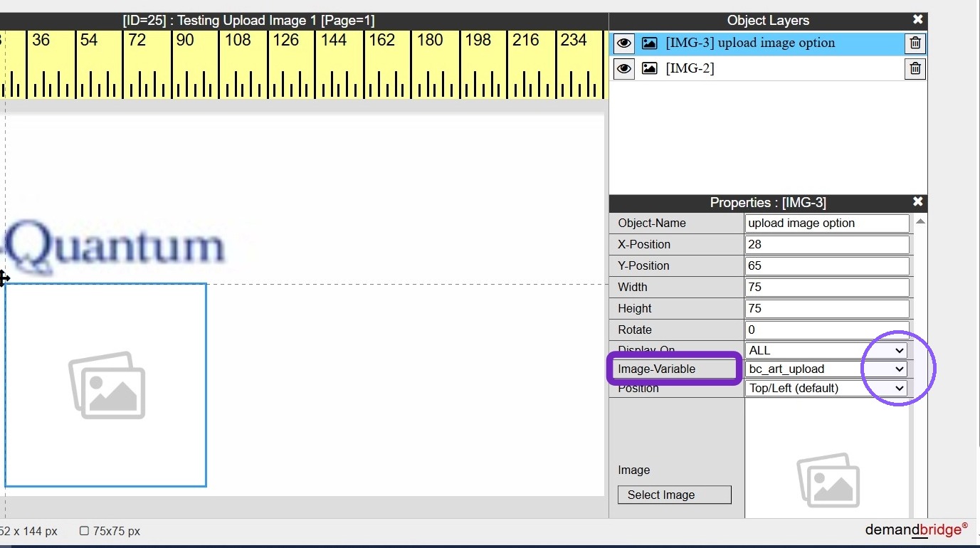Select the [IMG-2] layer row
Image resolution: width=980 pixels, height=548 pixels.
[768, 69]
